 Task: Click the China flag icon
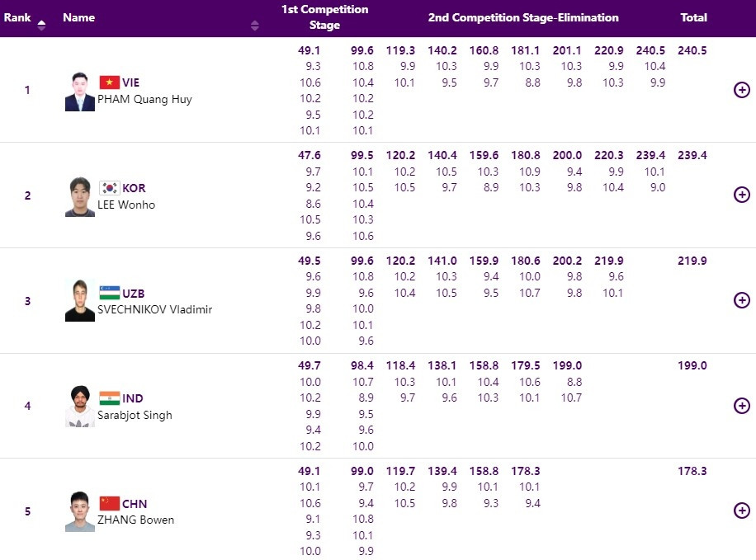click(x=109, y=503)
